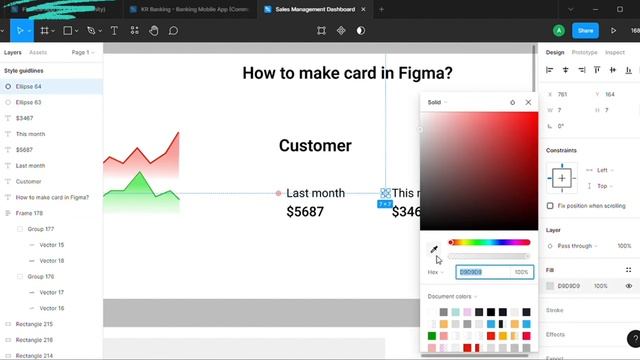Select the Move tool
Screen dimensions: 640x360
20,31
